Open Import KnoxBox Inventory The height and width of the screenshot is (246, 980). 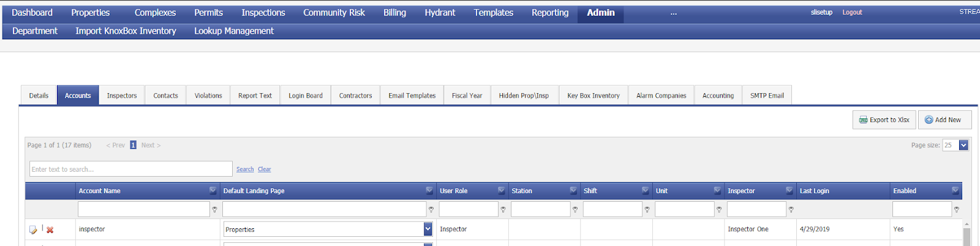point(126,31)
